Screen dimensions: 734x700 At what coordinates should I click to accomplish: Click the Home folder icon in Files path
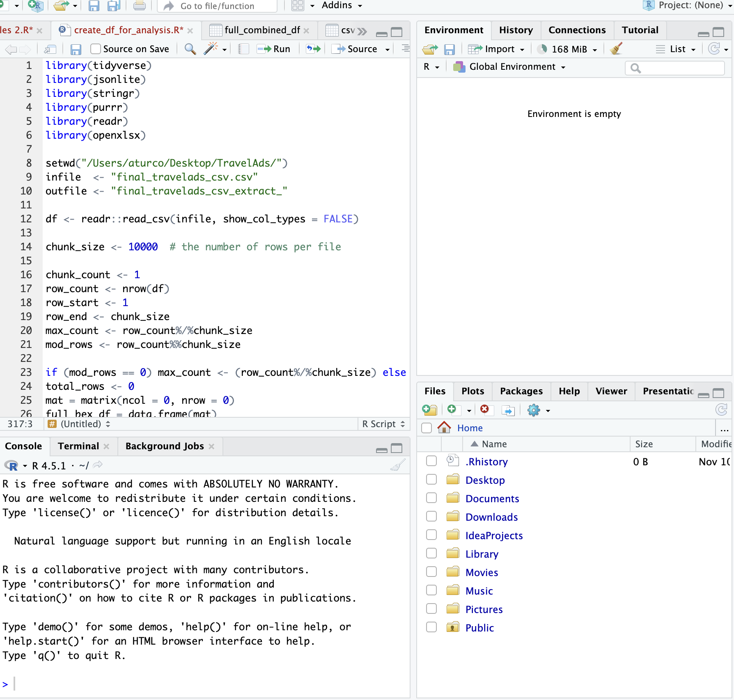(x=444, y=428)
